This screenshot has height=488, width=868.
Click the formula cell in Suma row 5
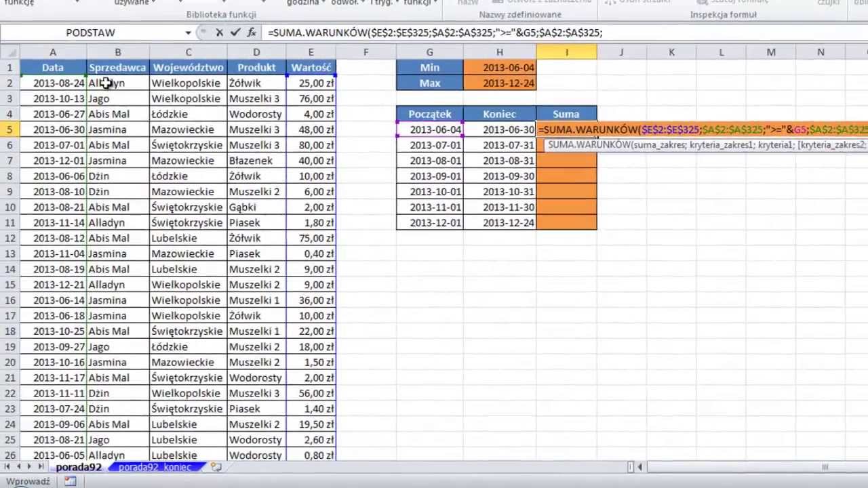click(x=702, y=129)
